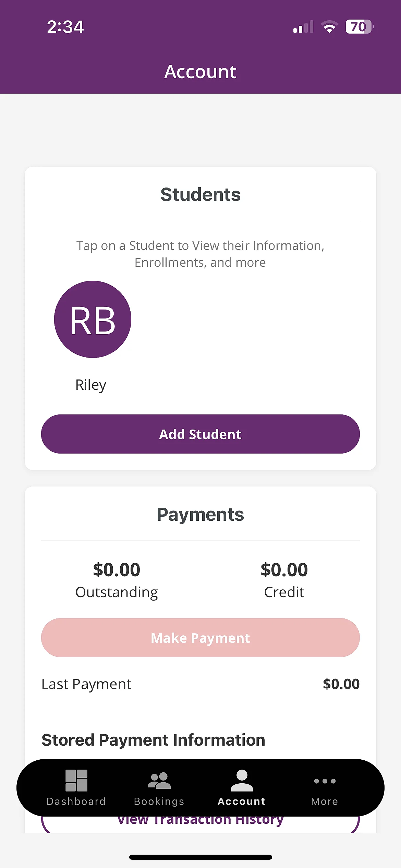Image resolution: width=401 pixels, height=868 pixels.
Task: Tap the 2:34 clock in status bar
Action: [65, 27]
